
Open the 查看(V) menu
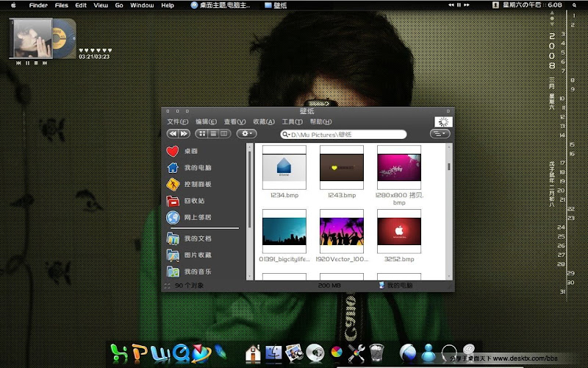tap(235, 122)
